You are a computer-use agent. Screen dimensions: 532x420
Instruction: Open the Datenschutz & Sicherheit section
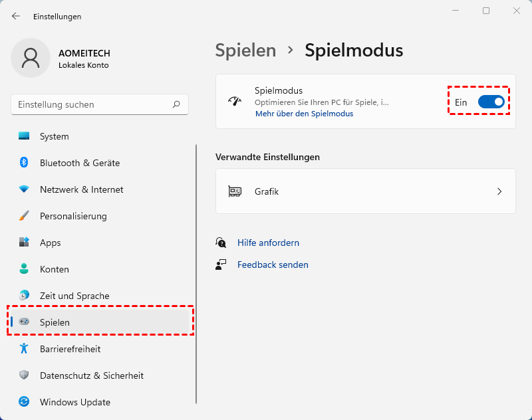click(x=91, y=375)
